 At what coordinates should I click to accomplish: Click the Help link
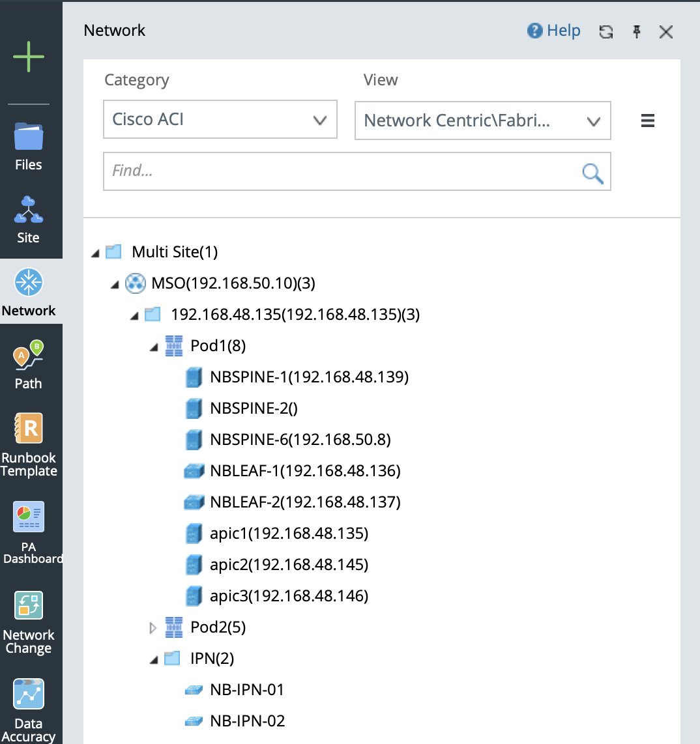click(554, 31)
